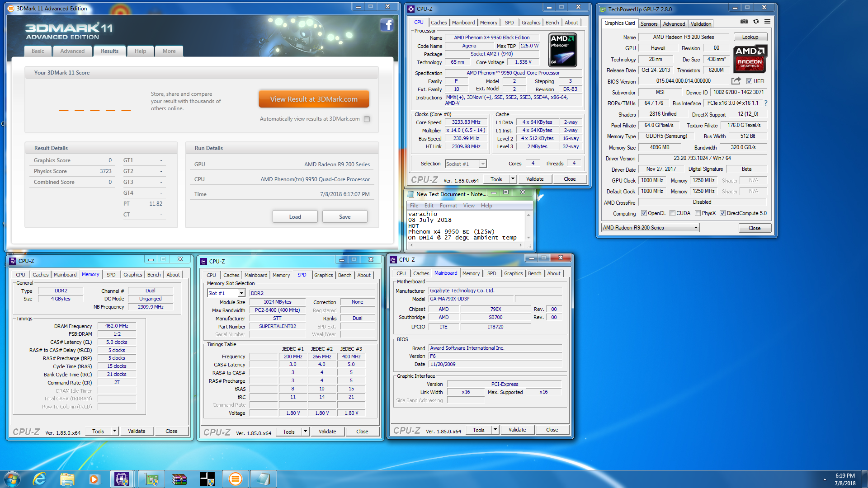
Task: Open the More tab in 3DMark 11
Action: click(169, 51)
